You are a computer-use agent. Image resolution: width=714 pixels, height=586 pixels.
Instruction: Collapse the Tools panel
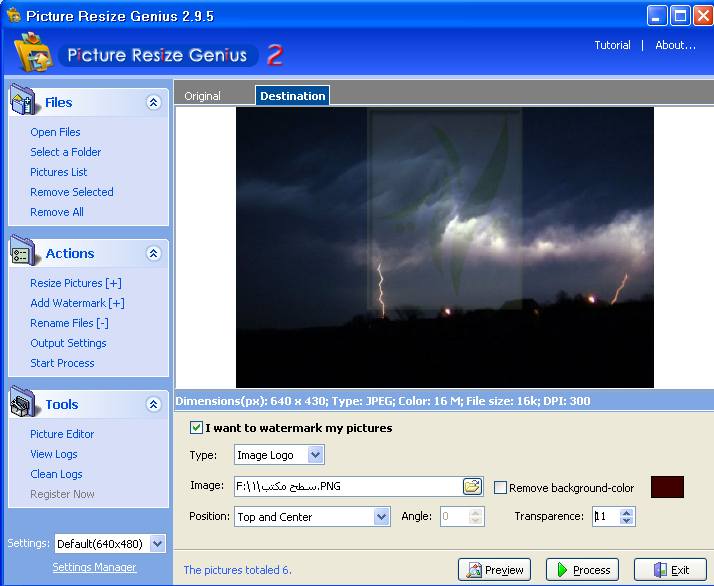pyautogui.click(x=153, y=404)
